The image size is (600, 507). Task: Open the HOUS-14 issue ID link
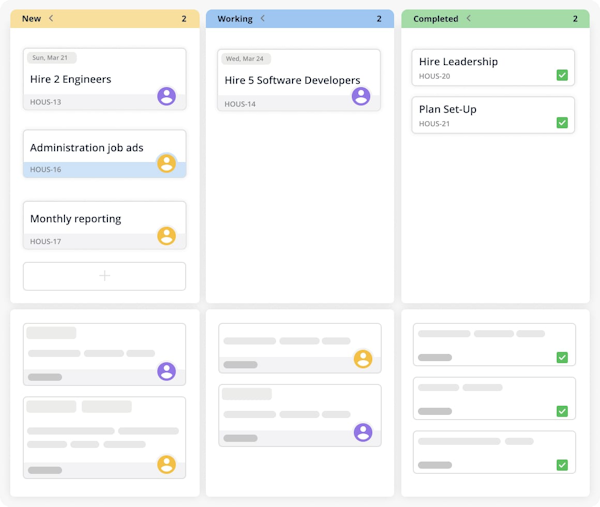[240, 104]
